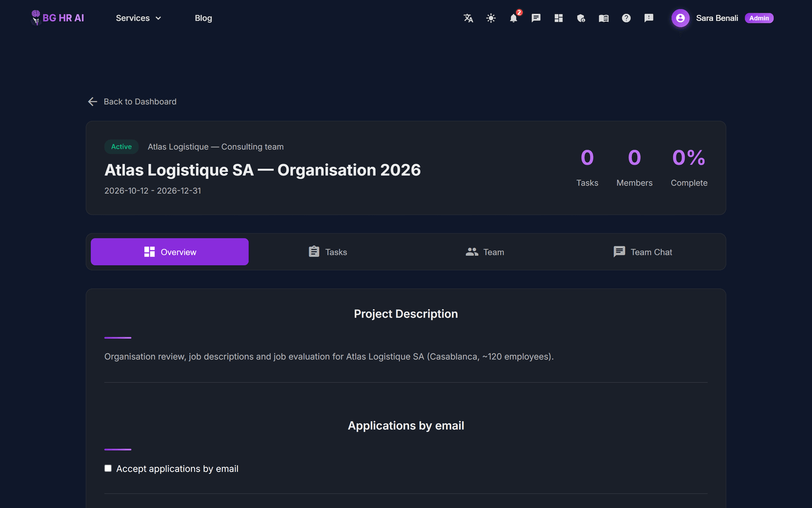The height and width of the screenshot is (508, 812).
Task: Switch to the Team tab
Action: click(x=485, y=252)
